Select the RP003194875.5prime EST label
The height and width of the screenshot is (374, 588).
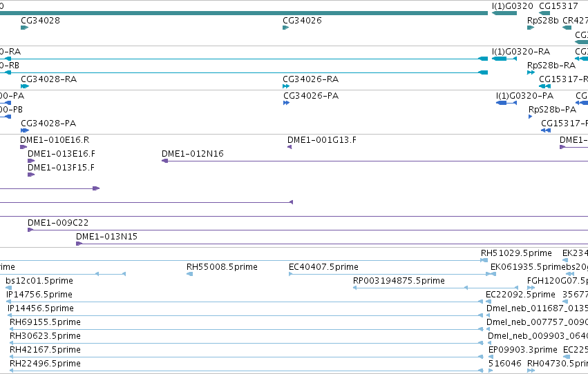(x=399, y=280)
